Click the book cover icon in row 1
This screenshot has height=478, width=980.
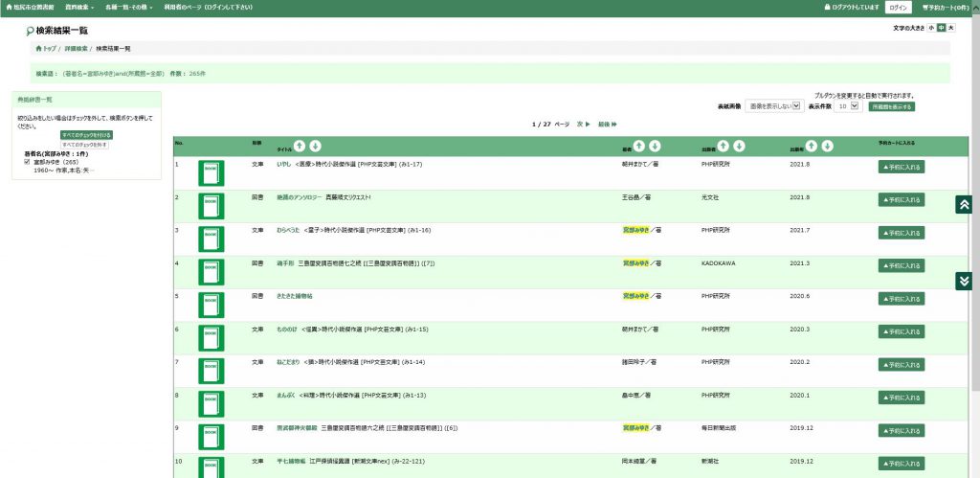212,173
